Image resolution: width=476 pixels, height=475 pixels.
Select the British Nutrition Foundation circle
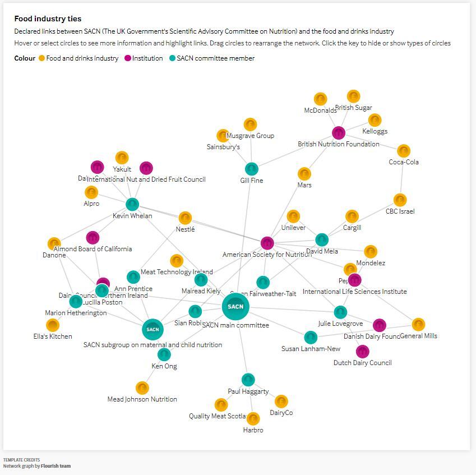coord(338,133)
